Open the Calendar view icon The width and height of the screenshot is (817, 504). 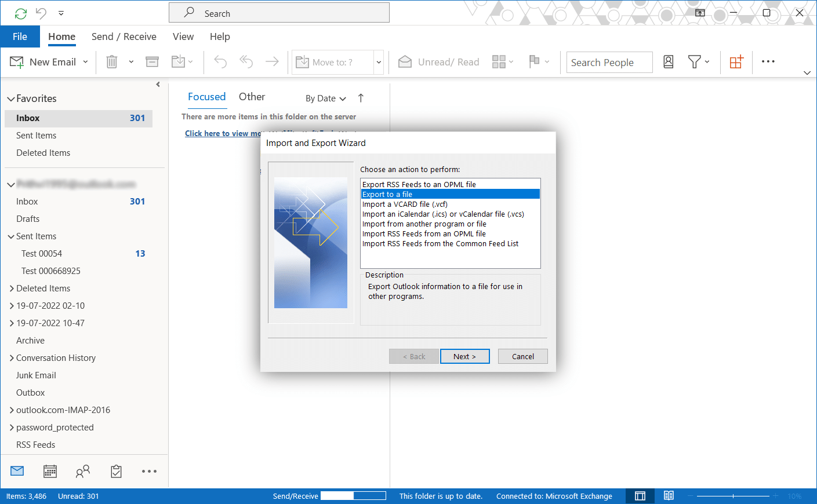50,471
